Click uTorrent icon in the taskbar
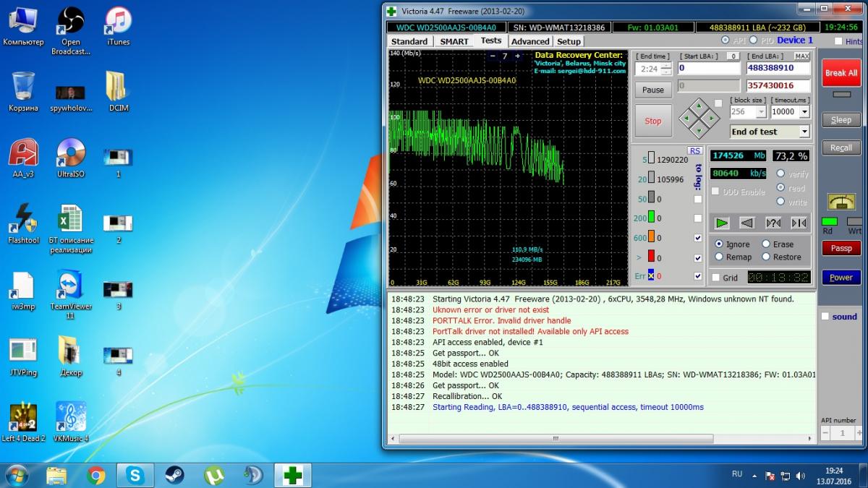 (213, 475)
